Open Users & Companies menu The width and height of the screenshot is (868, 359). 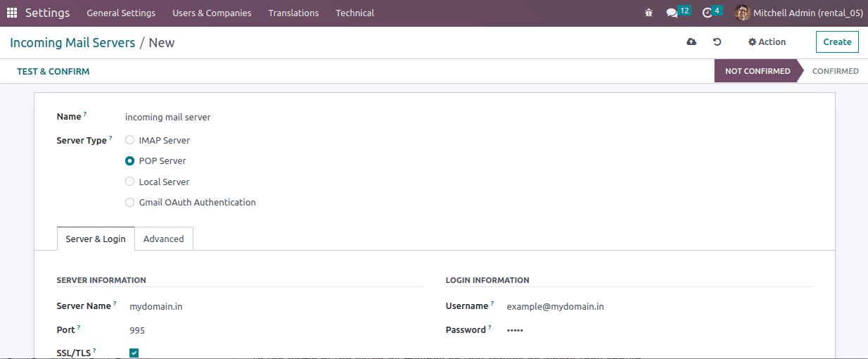212,13
